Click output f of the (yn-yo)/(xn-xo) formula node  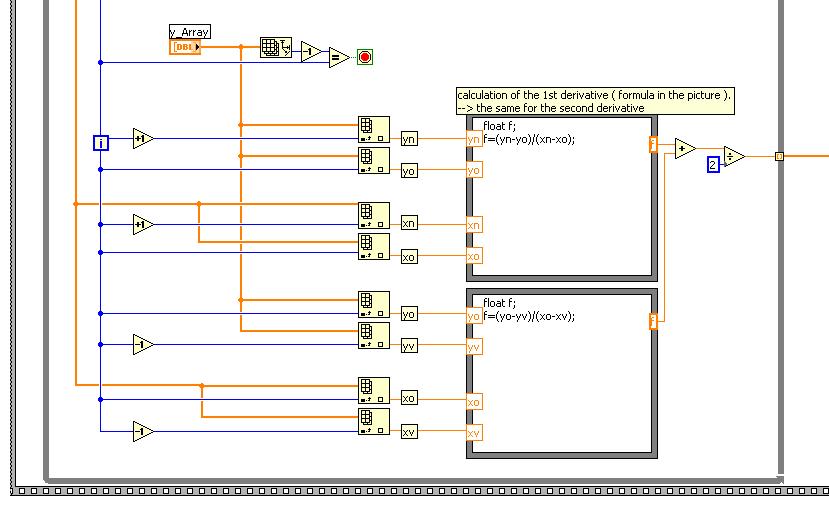653,144
